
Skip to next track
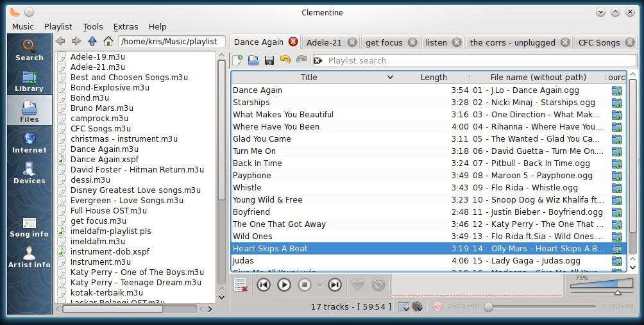[335, 285]
